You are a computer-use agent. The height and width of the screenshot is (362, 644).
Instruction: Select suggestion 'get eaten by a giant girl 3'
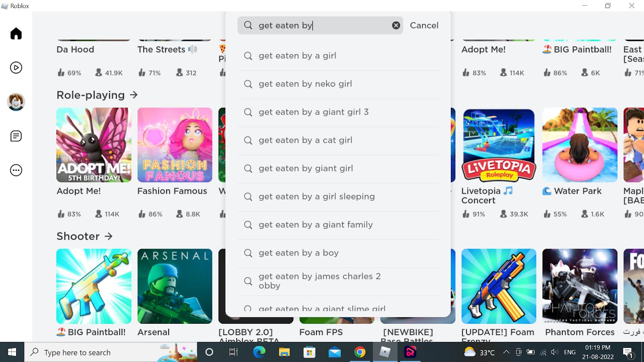click(x=338, y=112)
